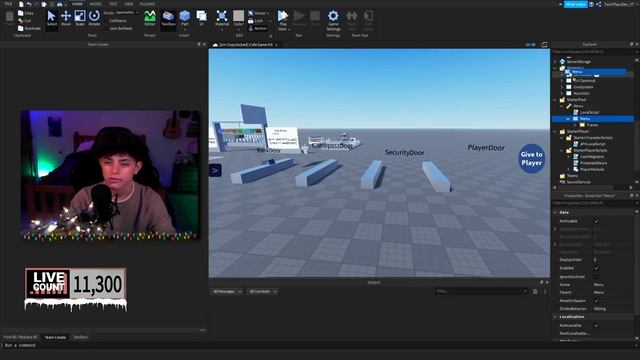Switch to the TEST ribbon tab

click(x=113, y=4)
